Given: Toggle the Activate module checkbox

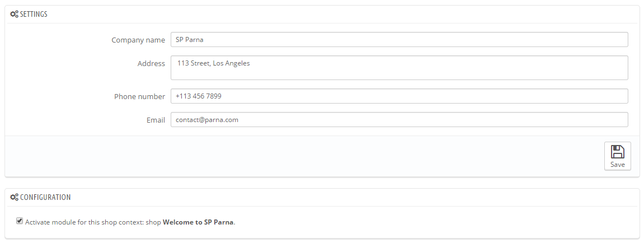Looking at the screenshot, I should pyautogui.click(x=20, y=221).
